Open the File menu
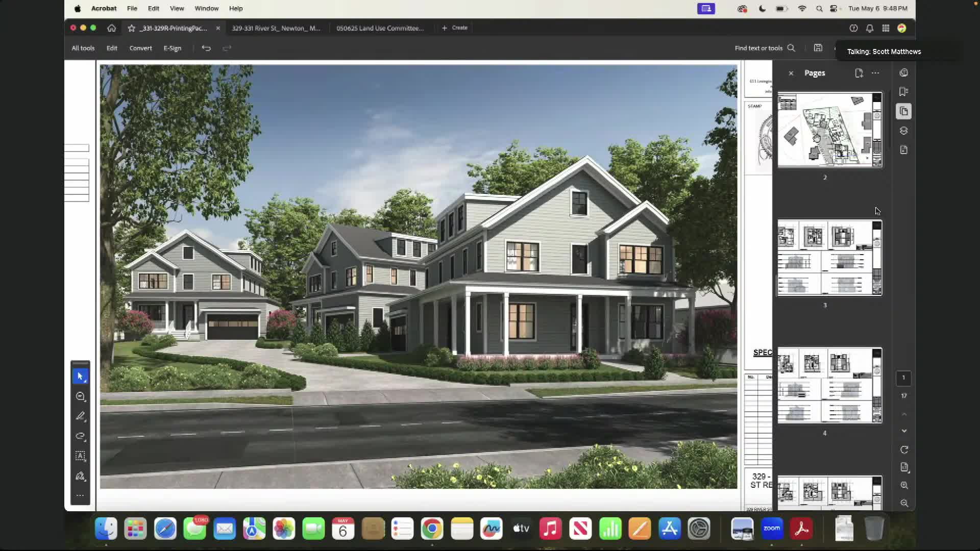Image resolution: width=980 pixels, height=551 pixels. coord(132,9)
